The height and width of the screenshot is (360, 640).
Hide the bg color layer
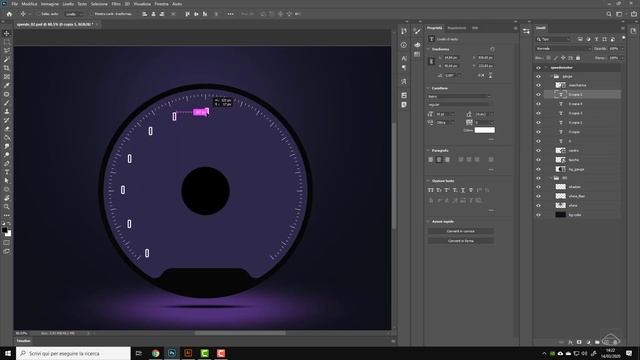click(538, 215)
